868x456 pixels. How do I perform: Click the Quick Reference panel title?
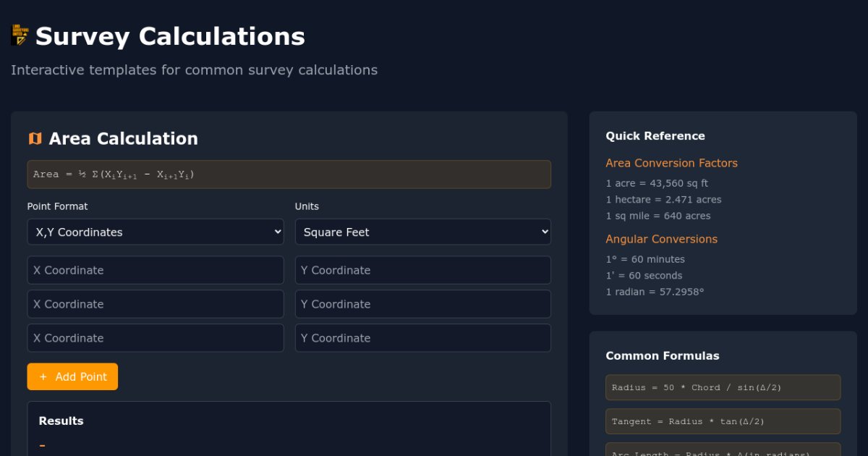coord(655,136)
